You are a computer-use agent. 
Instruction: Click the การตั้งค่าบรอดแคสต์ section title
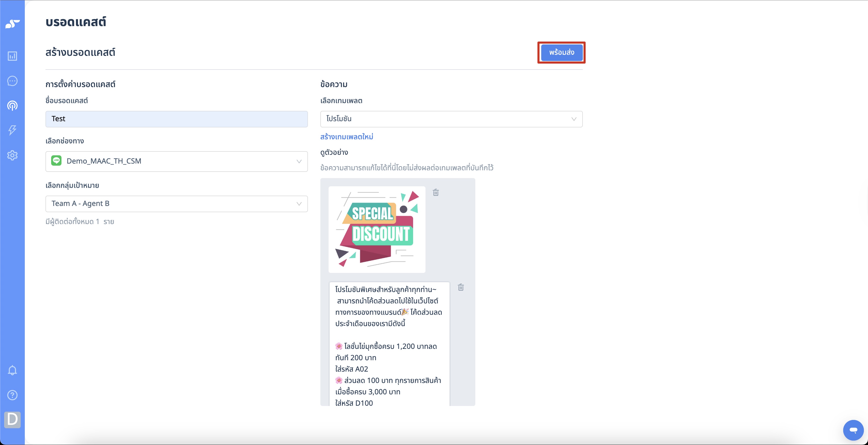click(80, 84)
